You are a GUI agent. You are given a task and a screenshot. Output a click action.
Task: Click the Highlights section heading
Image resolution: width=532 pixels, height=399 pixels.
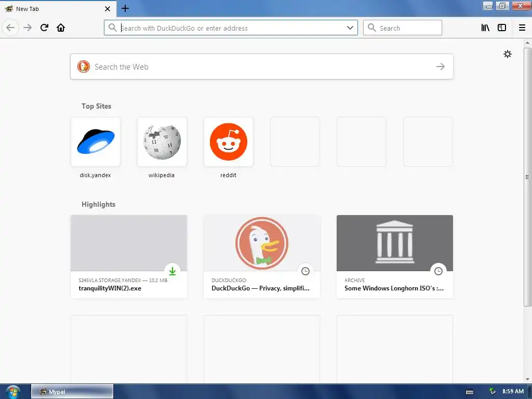98,204
